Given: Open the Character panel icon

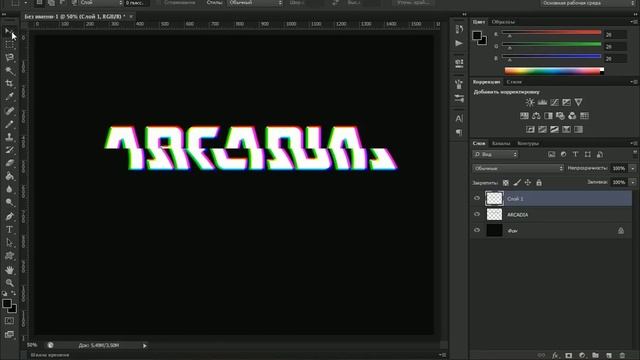Looking at the screenshot, I should pos(459,118).
